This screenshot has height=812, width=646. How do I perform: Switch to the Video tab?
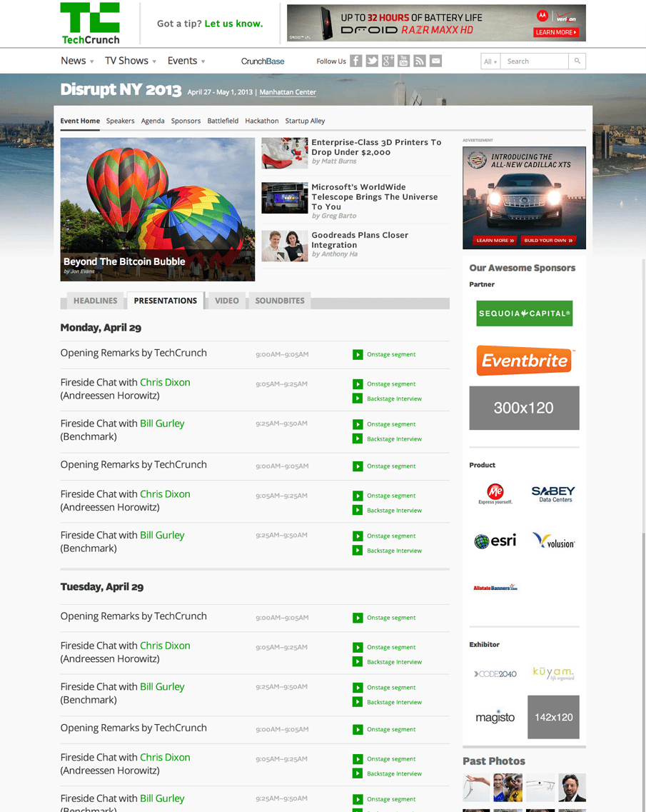[227, 301]
